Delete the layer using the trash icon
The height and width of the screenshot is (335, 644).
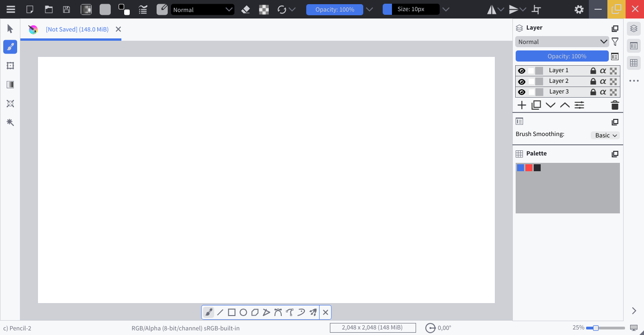(615, 105)
